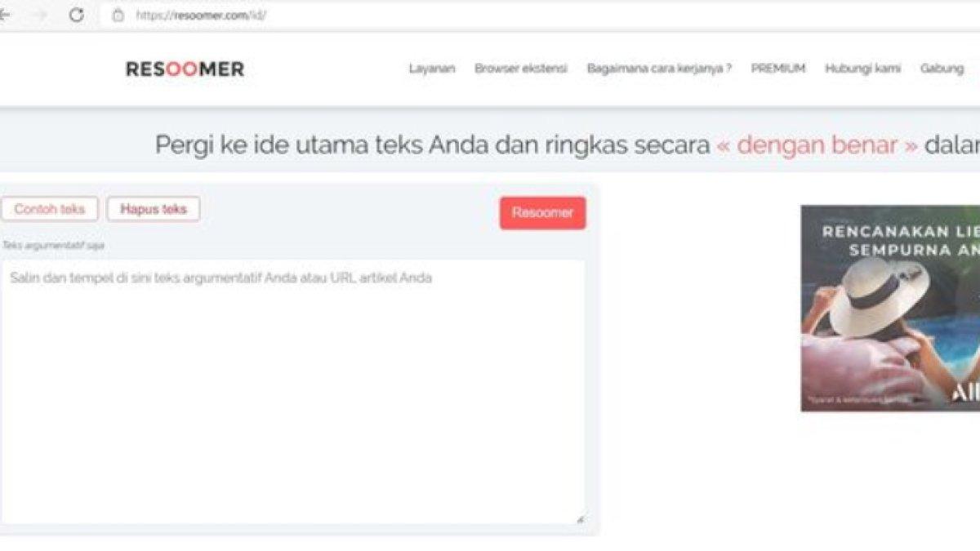Image resolution: width=980 pixels, height=551 pixels.
Task: Reload the page with the refresh icon
Action: [78, 12]
